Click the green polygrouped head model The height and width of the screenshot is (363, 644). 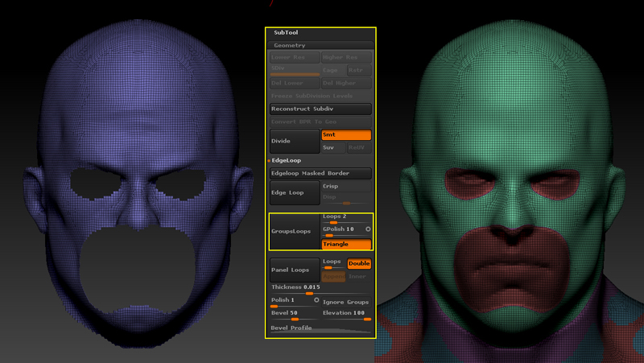pos(511,185)
